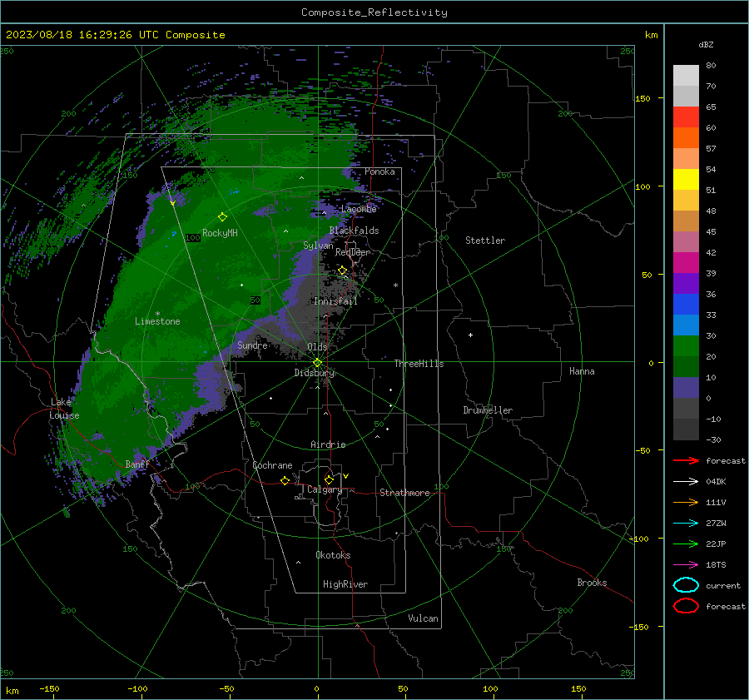Image resolution: width=749 pixels, height=700 pixels.
Task: Click the HighRiver town label
Action: (x=345, y=584)
